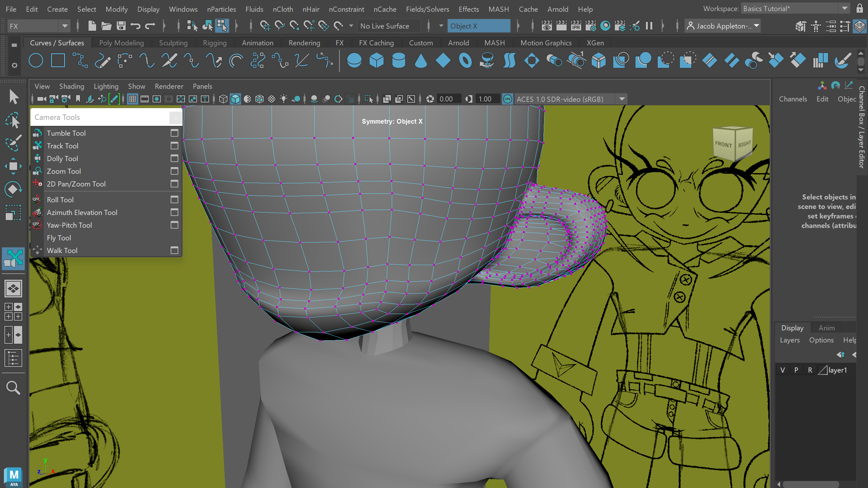
Task: Toggle the color management ON button
Action: point(507,99)
